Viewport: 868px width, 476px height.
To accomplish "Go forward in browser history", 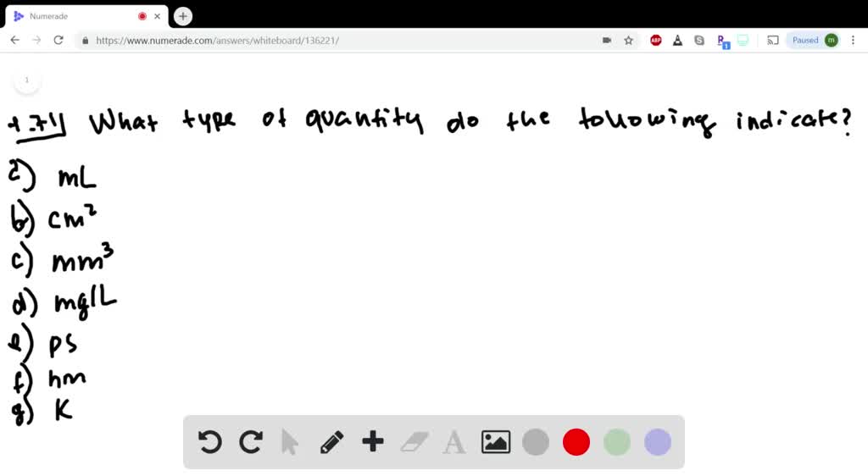I will pos(36,41).
